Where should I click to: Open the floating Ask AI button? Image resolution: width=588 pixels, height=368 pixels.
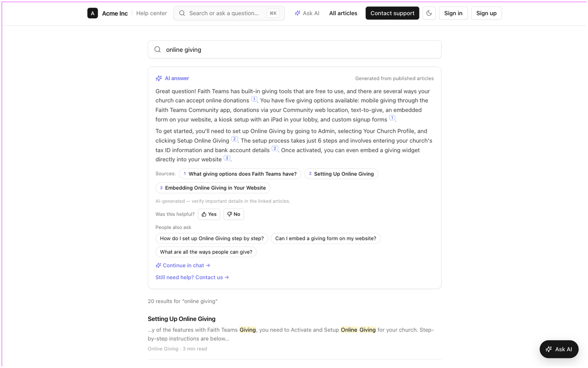559,349
